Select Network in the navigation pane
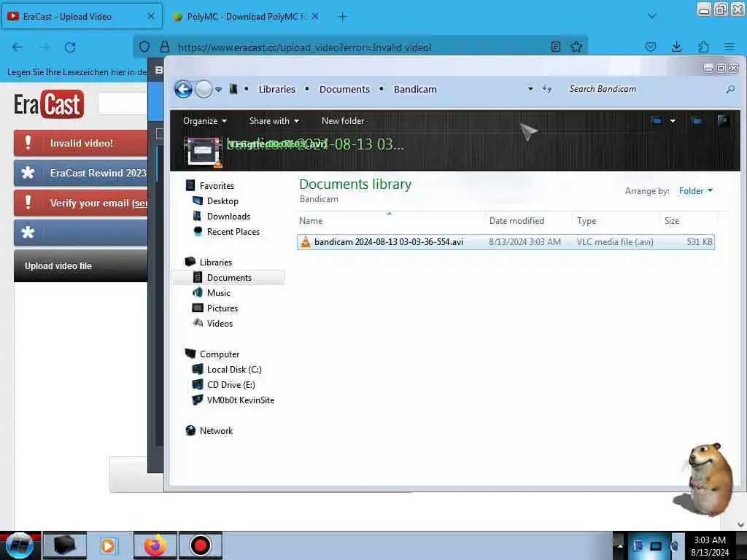This screenshot has height=560, width=747. pyautogui.click(x=216, y=430)
